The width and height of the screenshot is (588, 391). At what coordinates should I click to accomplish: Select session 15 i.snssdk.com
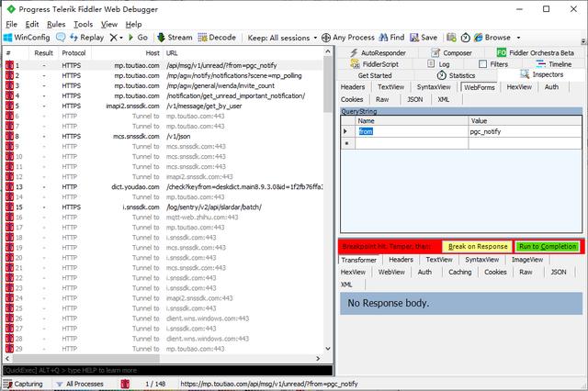164,207
